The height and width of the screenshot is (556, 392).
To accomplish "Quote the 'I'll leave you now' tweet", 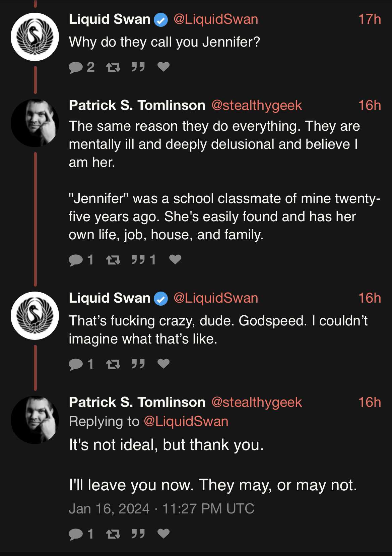I will 138,533.
